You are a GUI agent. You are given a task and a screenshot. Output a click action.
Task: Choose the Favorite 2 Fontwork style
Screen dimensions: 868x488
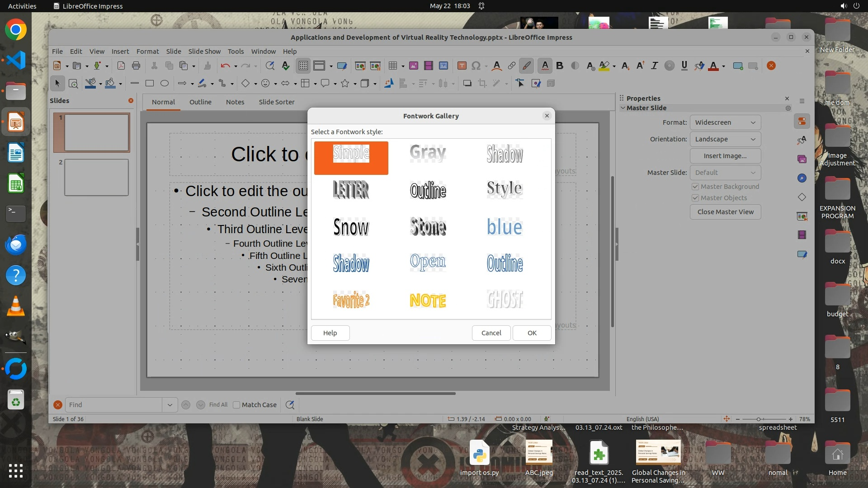(351, 300)
